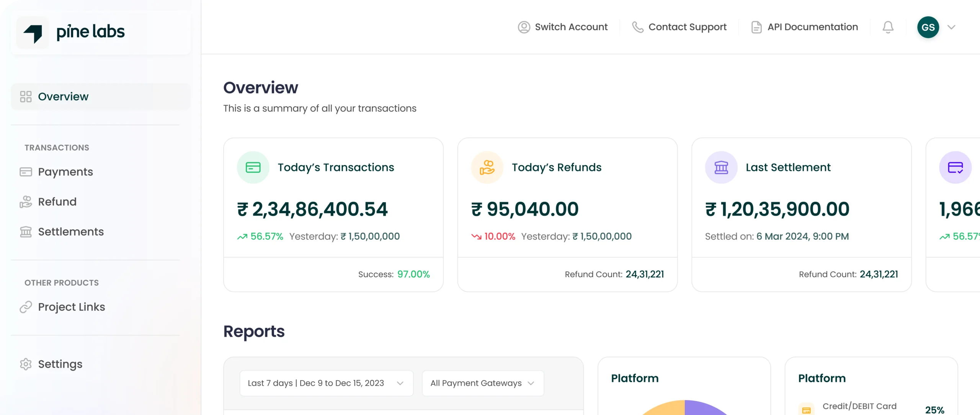Click the Contact Support phone icon
The height and width of the screenshot is (415, 980).
click(637, 27)
